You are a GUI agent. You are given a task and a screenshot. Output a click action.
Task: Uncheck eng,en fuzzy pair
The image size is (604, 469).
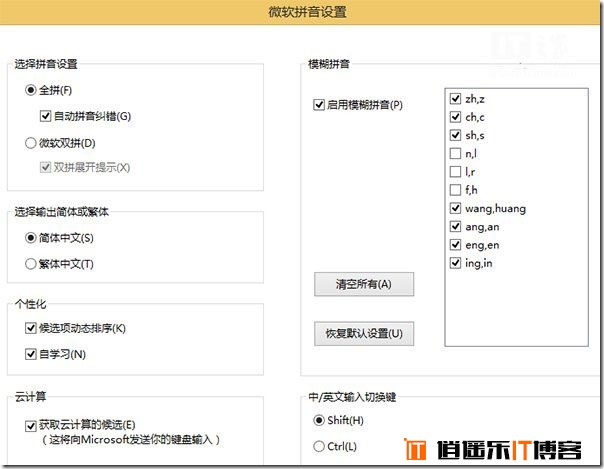tap(455, 245)
